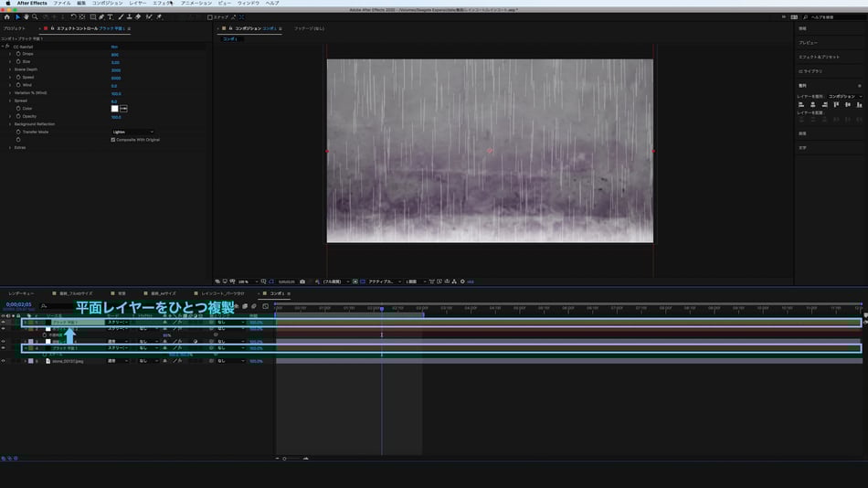This screenshot has height=488, width=868.
Task: Expand the Background Reflection group
Action: coord(10,124)
